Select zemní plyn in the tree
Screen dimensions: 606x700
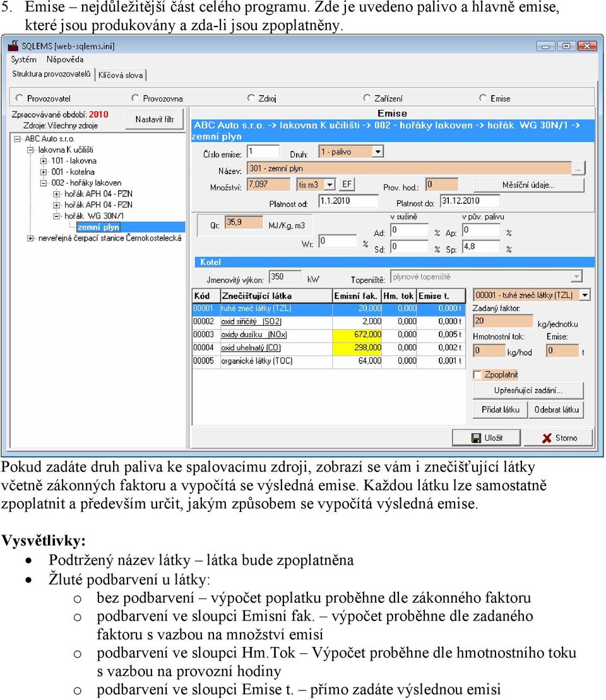98,227
